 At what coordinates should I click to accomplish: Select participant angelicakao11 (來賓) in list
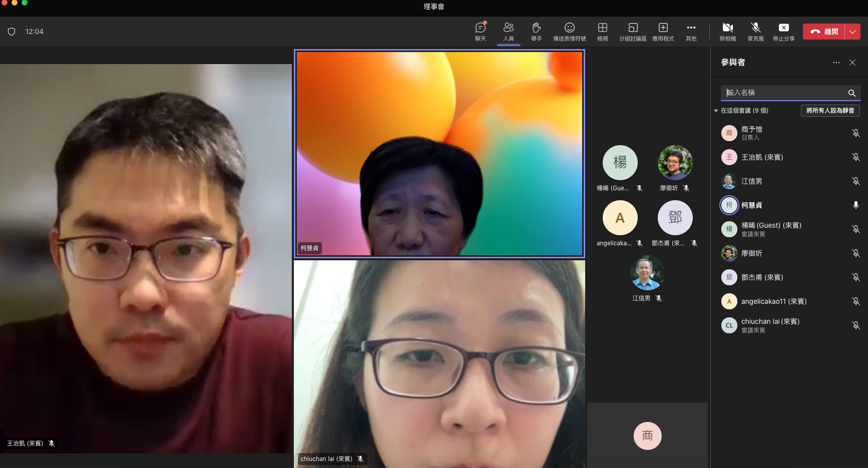[x=790, y=301]
